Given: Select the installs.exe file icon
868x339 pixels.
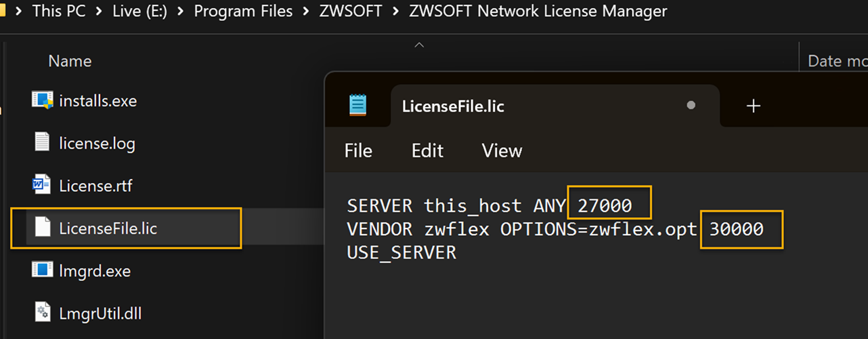Looking at the screenshot, I should tap(43, 100).
